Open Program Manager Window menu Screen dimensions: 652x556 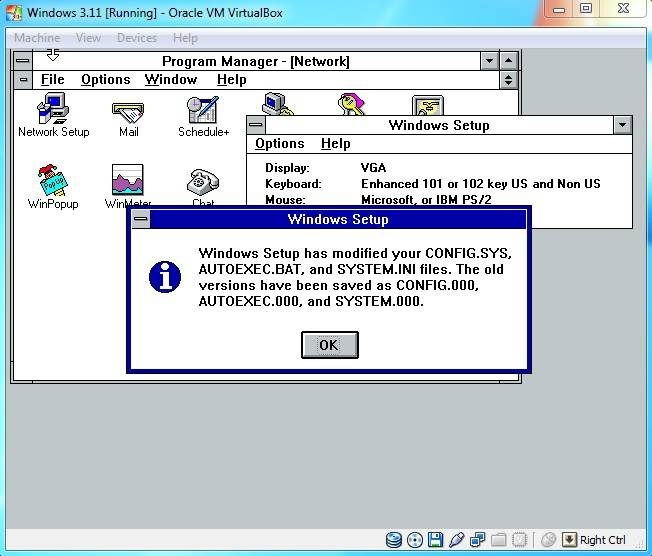pyautogui.click(x=171, y=80)
